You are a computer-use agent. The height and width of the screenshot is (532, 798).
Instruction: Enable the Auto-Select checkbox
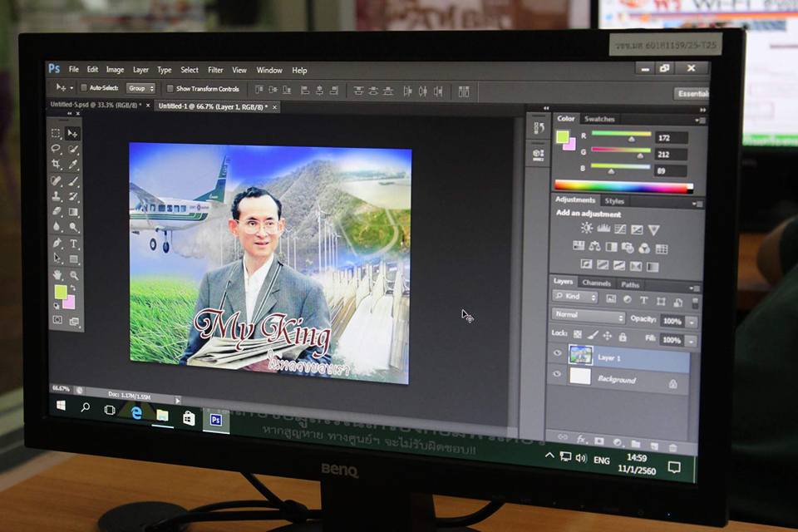(84, 88)
